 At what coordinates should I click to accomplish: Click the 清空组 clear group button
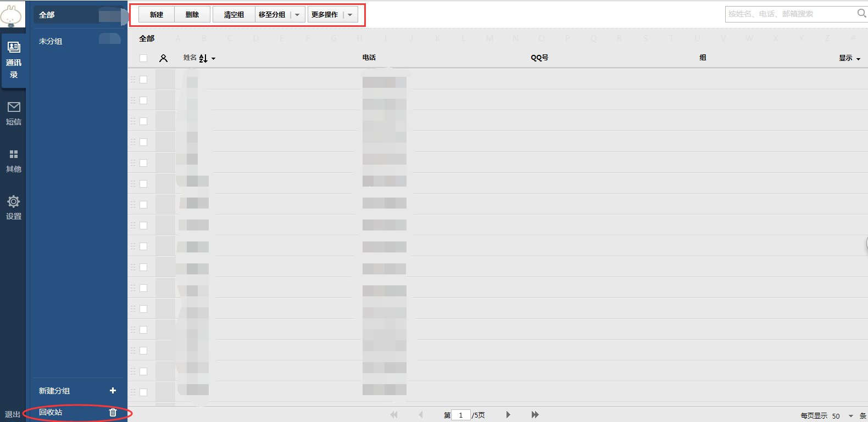point(234,15)
